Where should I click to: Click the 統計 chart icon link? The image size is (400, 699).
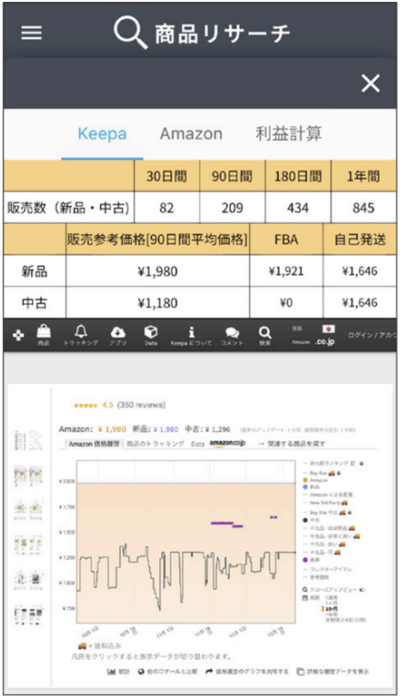tap(118, 671)
